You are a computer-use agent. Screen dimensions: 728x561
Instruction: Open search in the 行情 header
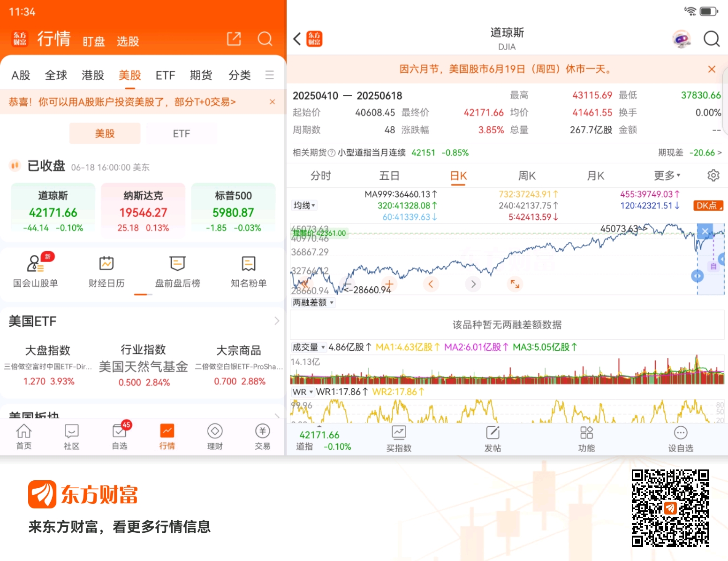pos(265,39)
